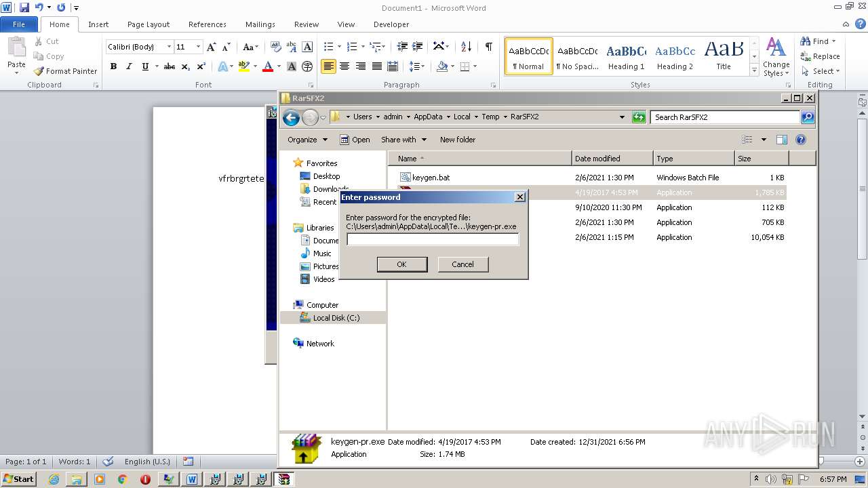Apply the Heading 1 style
The image size is (868, 488).
627,56
